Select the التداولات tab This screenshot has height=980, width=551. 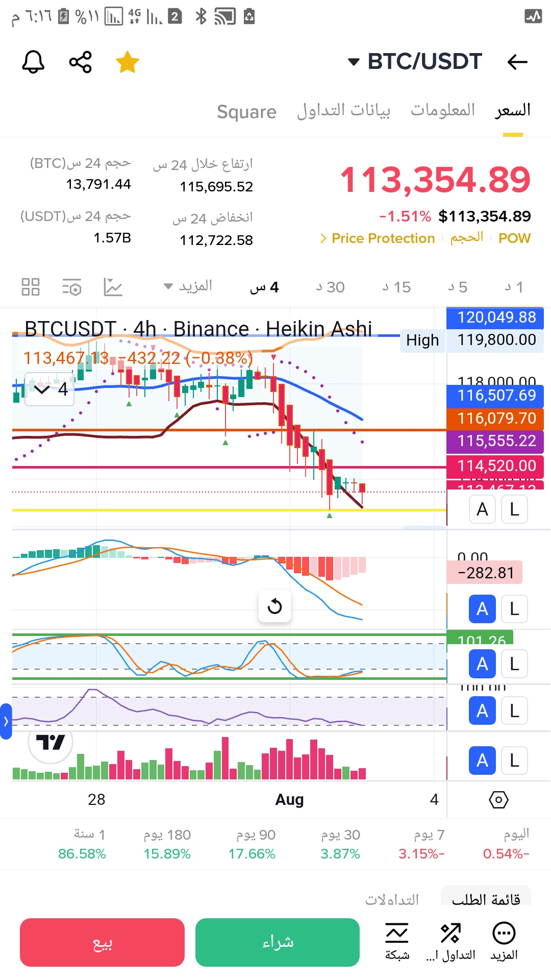pyautogui.click(x=392, y=899)
